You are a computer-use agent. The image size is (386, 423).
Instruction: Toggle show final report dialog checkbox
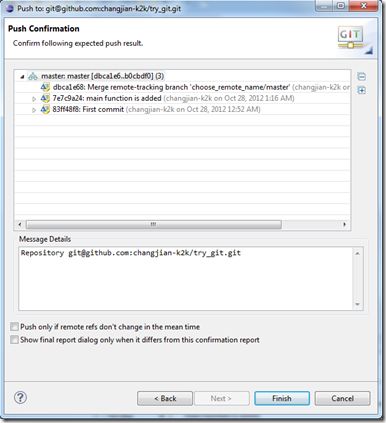click(14, 340)
